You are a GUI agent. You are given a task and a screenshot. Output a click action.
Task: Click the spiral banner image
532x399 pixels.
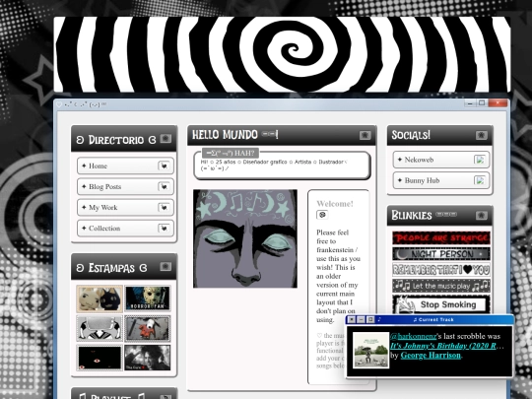click(x=282, y=54)
